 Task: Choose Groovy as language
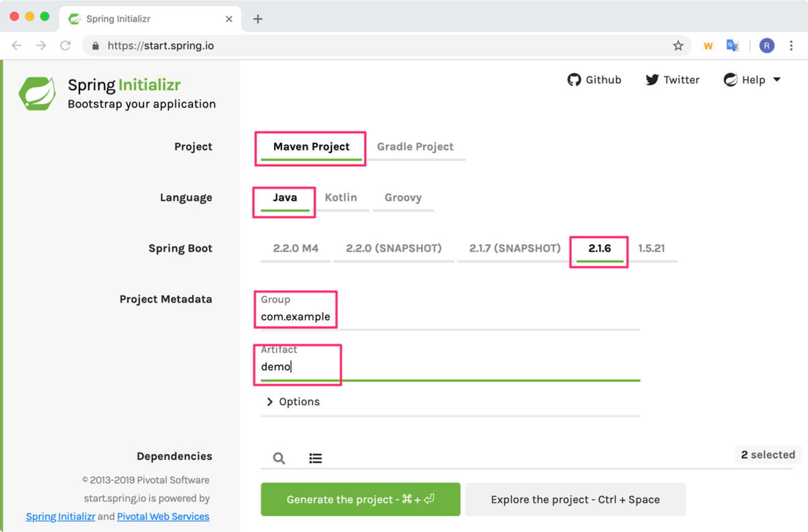click(x=403, y=198)
